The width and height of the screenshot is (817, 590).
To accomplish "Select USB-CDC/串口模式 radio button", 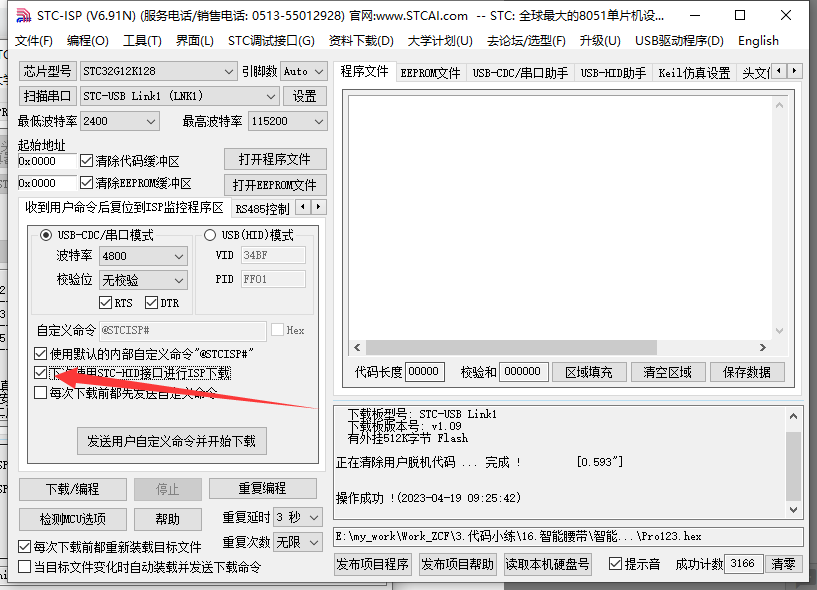I will (46, 235).
